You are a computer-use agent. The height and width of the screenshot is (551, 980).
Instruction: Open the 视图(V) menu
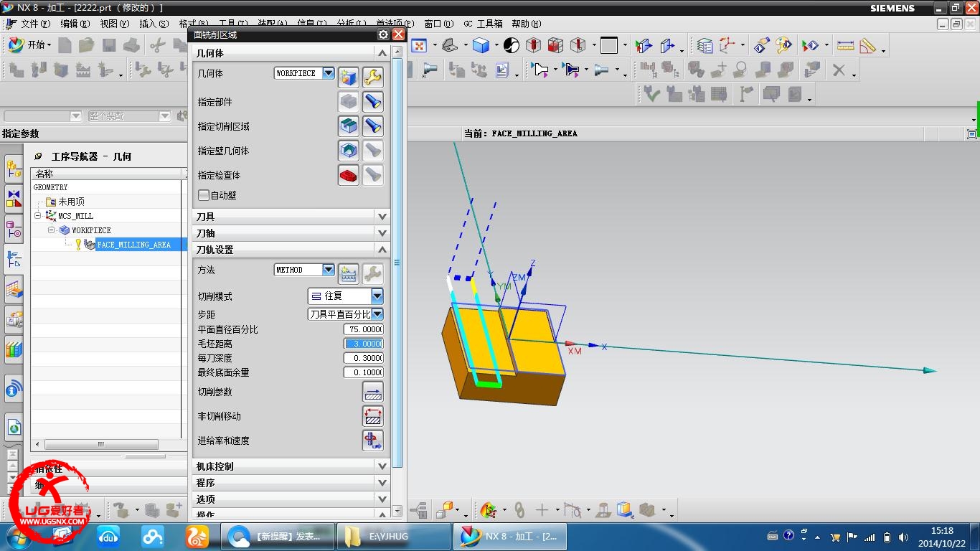coord(115,24)
